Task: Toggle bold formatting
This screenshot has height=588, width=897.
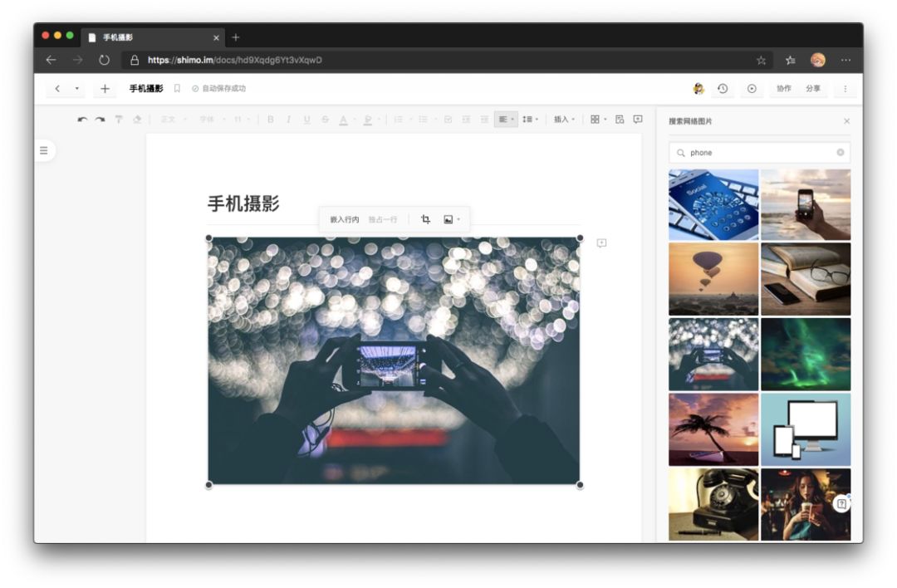Action: tap(271, 120)
